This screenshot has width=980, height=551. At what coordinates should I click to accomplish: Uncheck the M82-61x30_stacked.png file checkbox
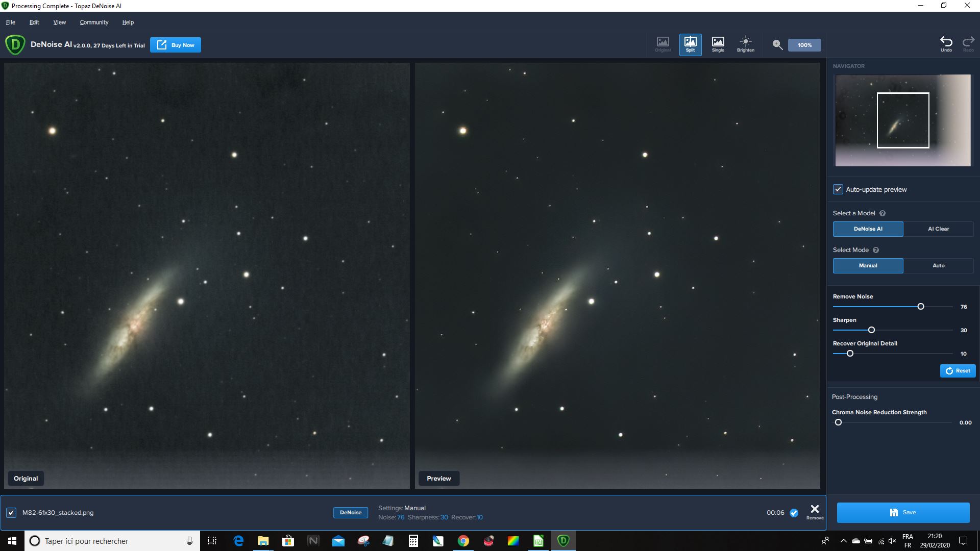tap(11, 513)
